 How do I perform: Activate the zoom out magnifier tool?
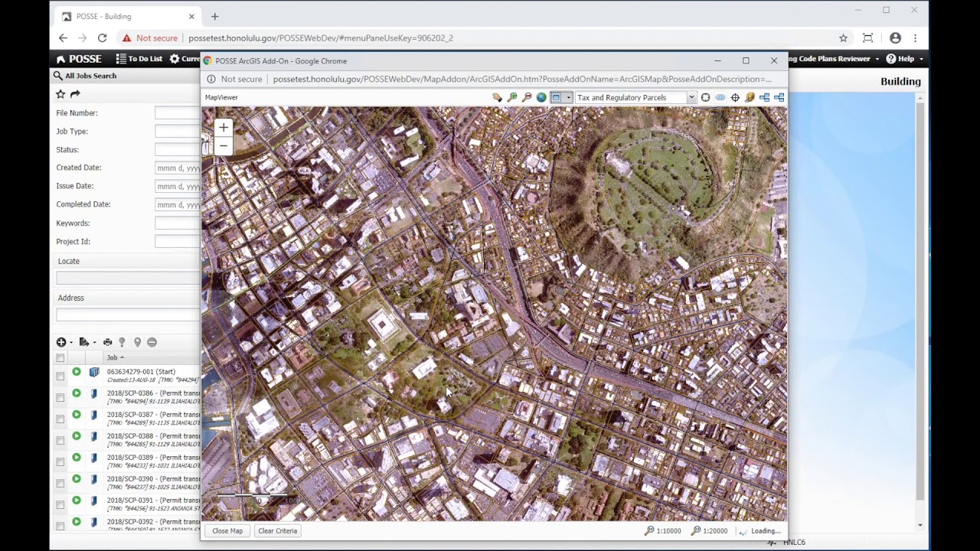(x=527, y=97)
